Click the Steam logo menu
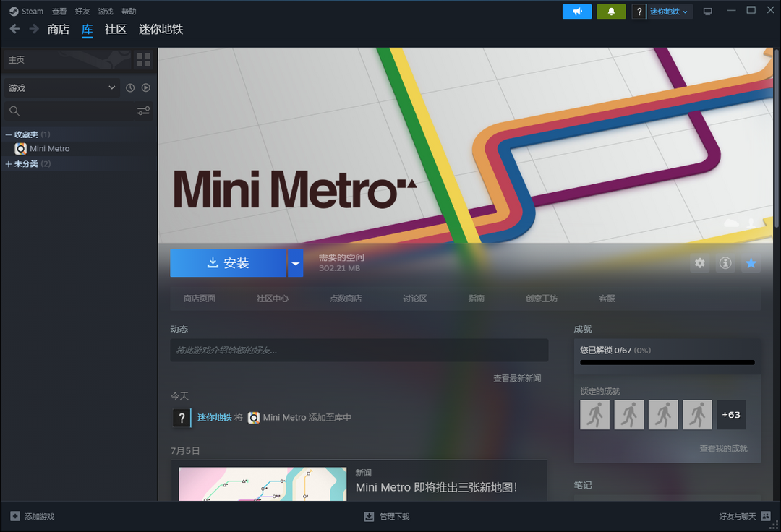This screenshot has height=532, width=781. pyautogui.click(x=27, y=12)
